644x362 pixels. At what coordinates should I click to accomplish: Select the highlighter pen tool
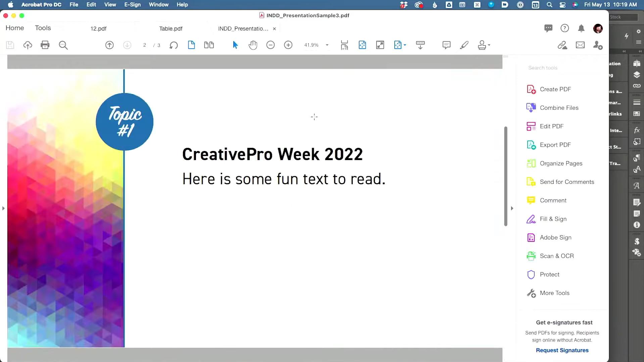[464, 45]
